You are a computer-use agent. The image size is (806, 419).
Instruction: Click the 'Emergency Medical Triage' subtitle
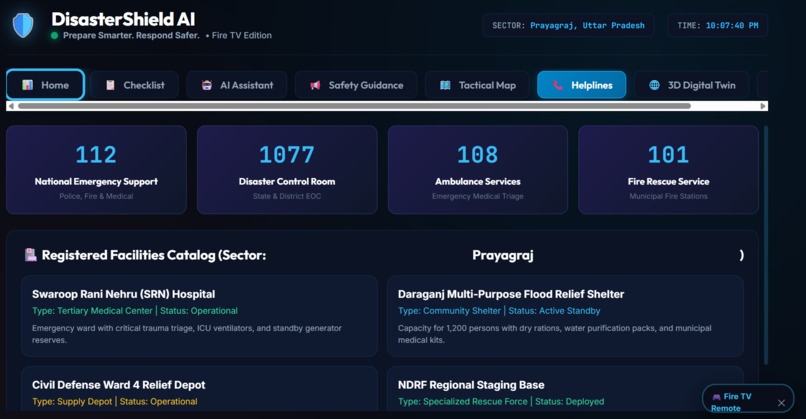[x=478, y=196]
